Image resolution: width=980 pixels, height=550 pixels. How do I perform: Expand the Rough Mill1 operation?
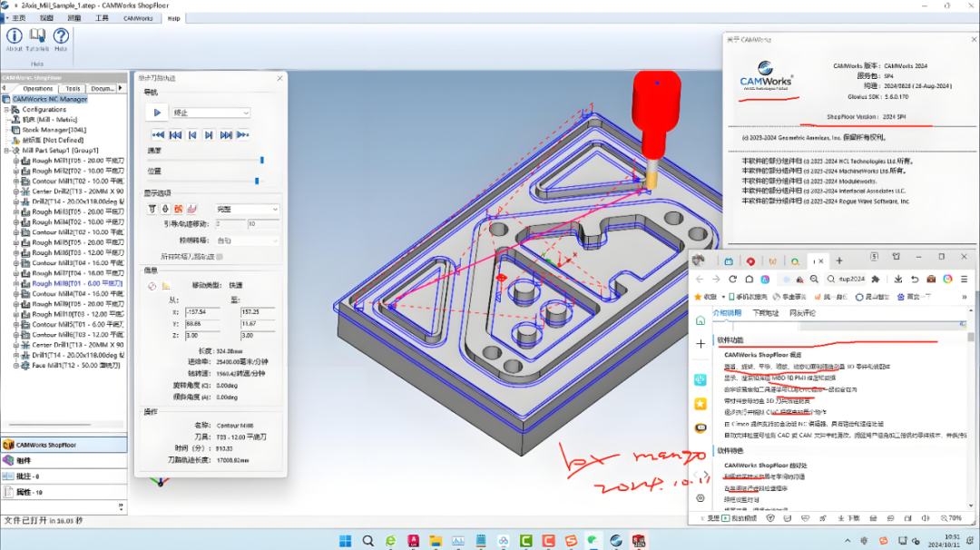[x=16, y=161]
